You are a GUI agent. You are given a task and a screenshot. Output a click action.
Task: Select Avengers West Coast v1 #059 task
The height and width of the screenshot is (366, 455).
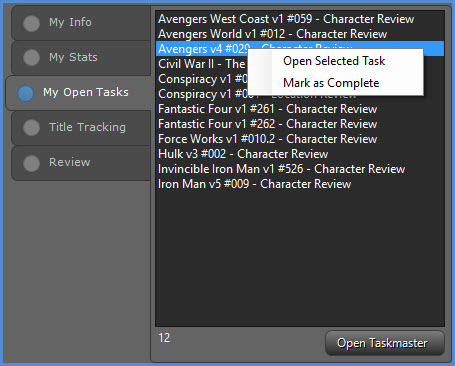tap(300, 19)
